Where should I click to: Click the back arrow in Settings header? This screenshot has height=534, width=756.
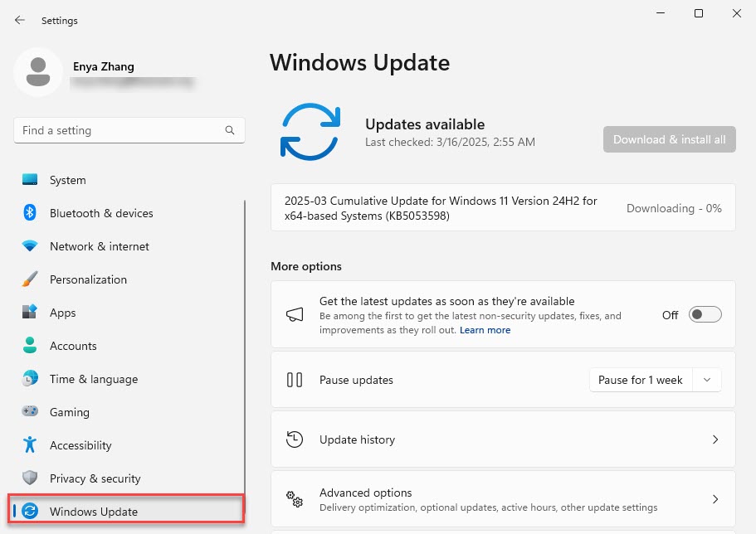click(x=20, y=20)
